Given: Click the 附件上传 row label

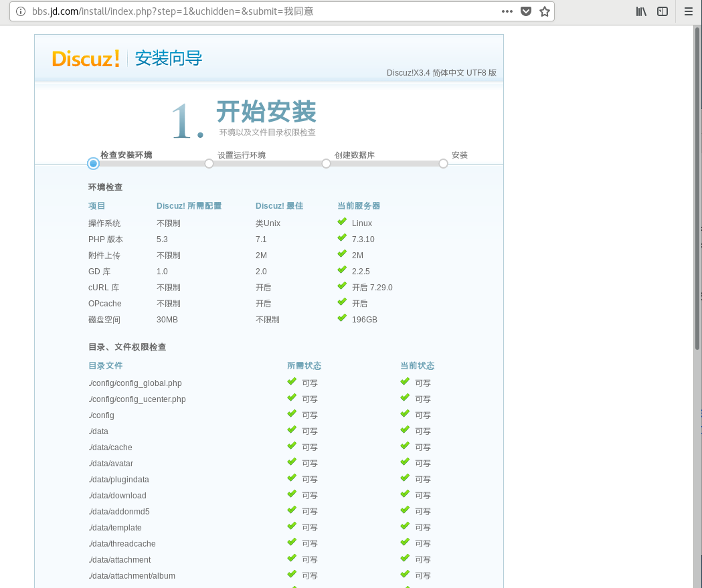Looking at the screenshot, I should pos(104,256).
